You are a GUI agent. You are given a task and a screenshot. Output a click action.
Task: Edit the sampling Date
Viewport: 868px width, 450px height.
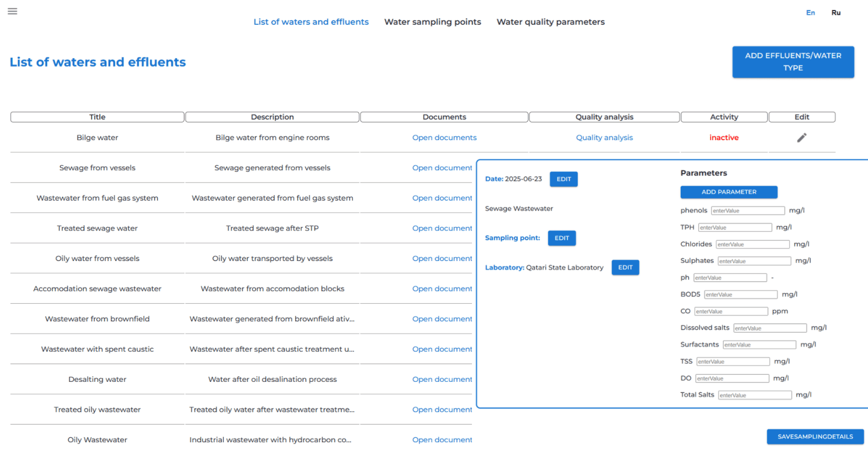point(563,179)
